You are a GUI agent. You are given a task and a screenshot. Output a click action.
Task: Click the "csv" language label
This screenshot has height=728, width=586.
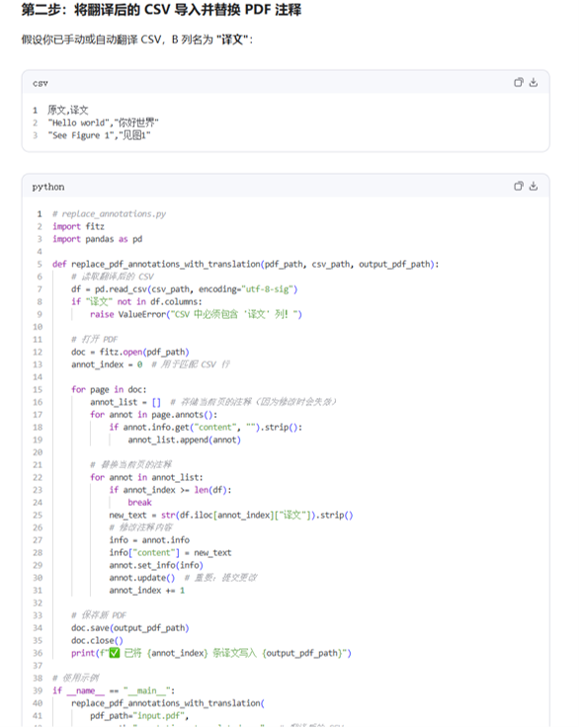pyautogui.click(x=41, y=83)
